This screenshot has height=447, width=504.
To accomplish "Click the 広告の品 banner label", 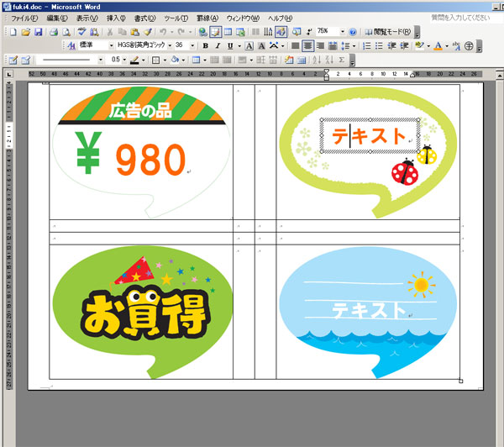I will pos(139,108).
